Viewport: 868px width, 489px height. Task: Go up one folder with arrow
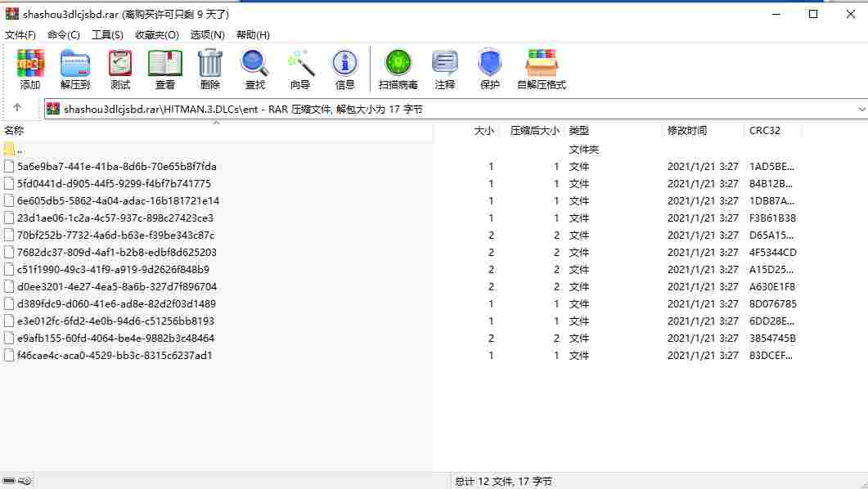pyautogui.click(x=17, y=108)
